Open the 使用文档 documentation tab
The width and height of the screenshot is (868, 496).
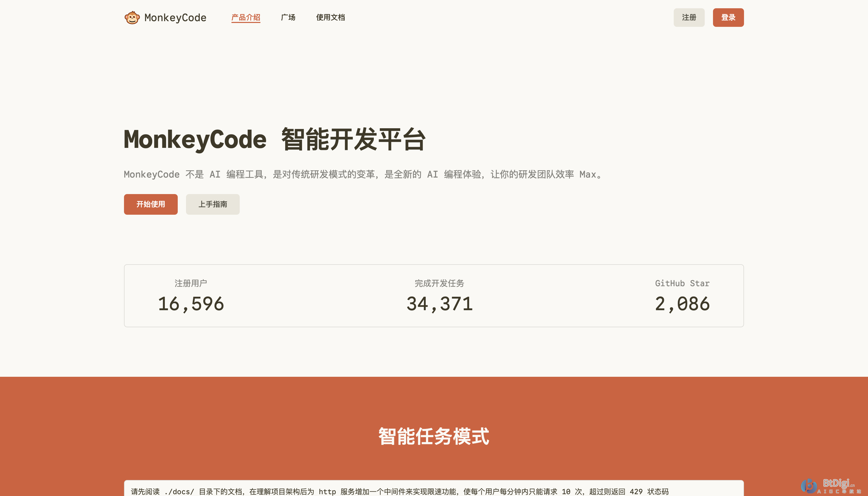pyautogui.click(x=330, y=17)
